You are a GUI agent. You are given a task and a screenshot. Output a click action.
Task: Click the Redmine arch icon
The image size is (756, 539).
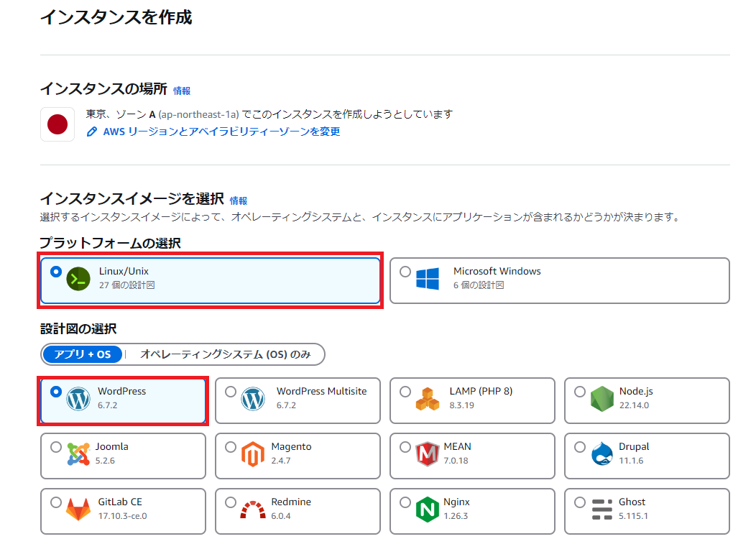tap(253, 510)
